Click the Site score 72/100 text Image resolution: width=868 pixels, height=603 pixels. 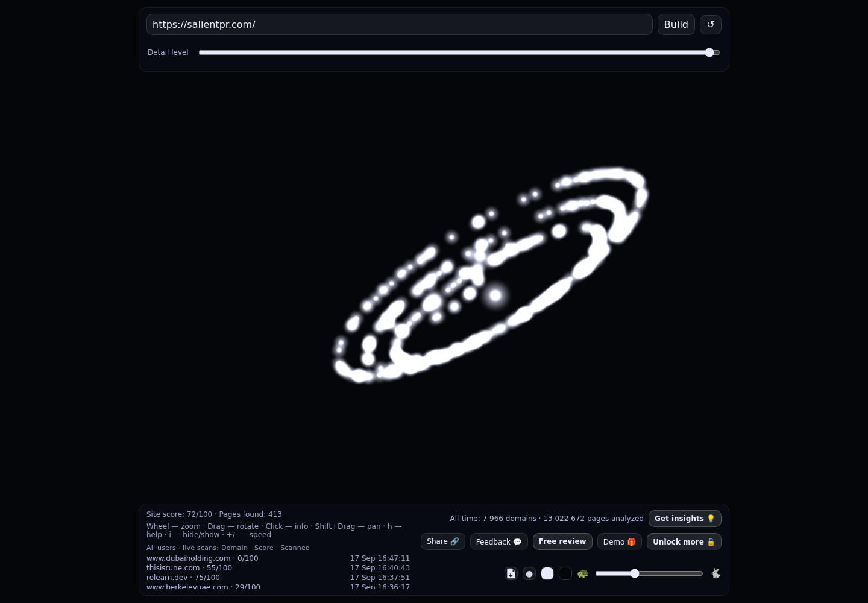point(179,514)
